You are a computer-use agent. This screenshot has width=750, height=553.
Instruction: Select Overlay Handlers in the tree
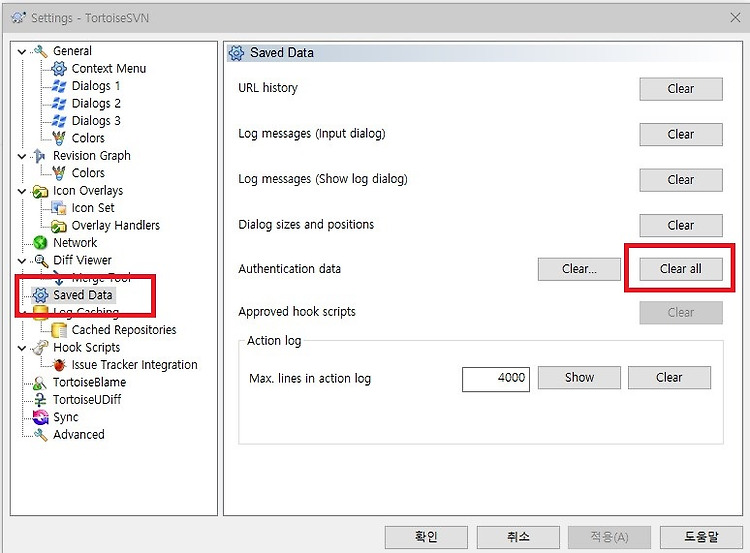(x=115, y=225)
